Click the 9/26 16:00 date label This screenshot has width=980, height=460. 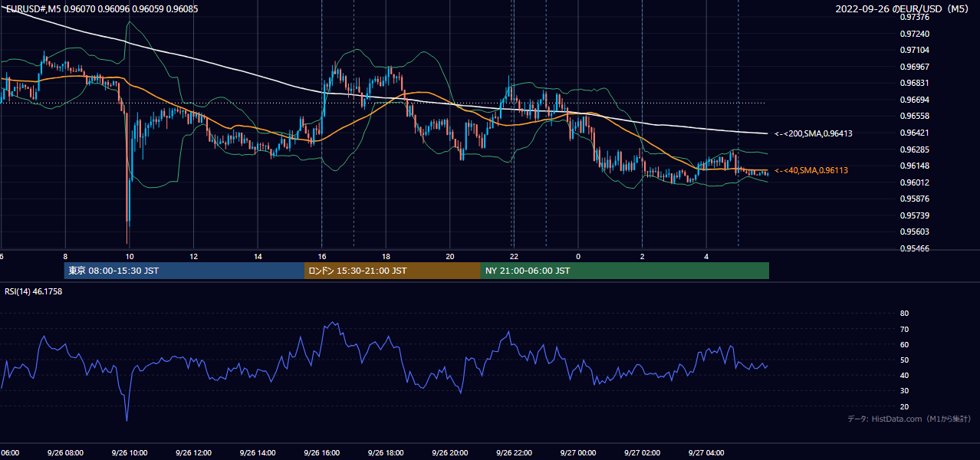tap(322, 453)
